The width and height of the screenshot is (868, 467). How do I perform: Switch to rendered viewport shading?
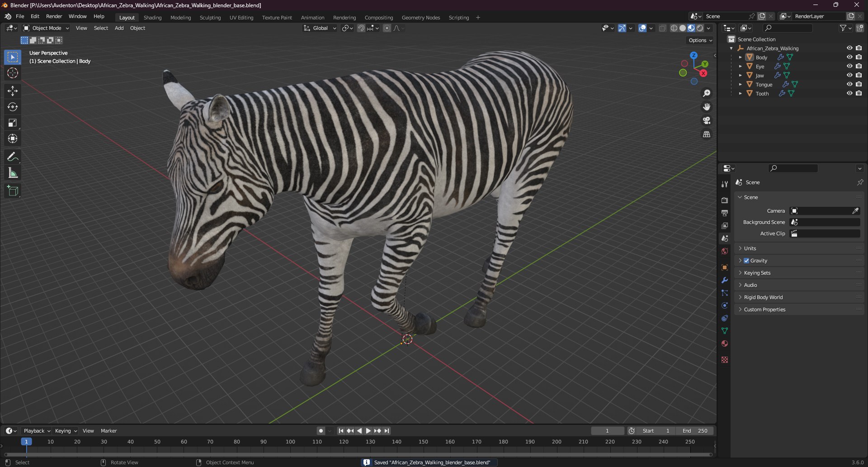[x=700, y=28]
